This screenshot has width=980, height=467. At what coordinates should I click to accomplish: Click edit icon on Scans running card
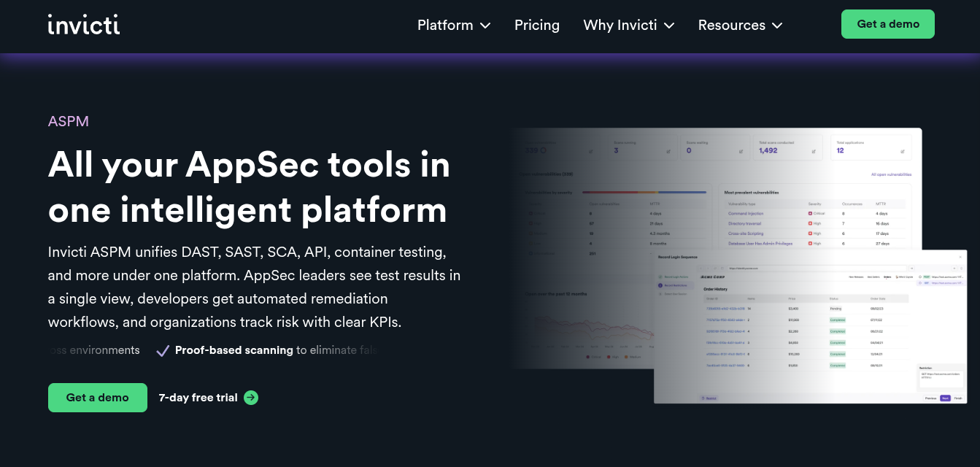pos(668,151)
